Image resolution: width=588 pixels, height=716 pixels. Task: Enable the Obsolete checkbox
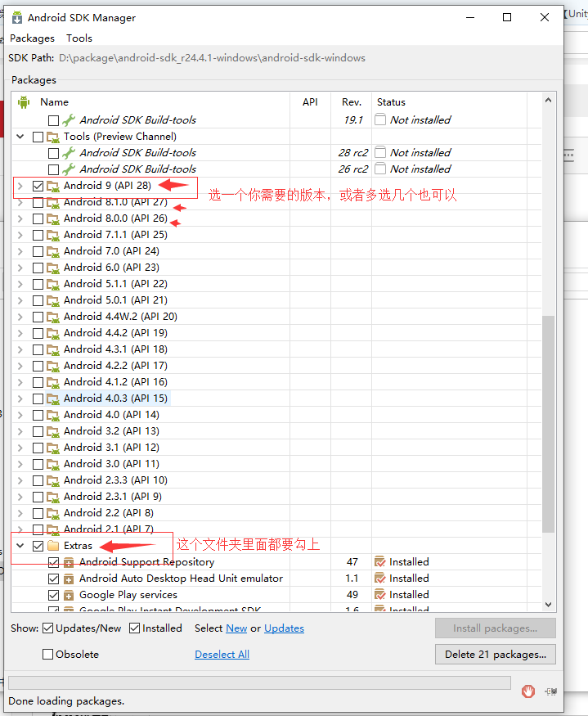47,655
